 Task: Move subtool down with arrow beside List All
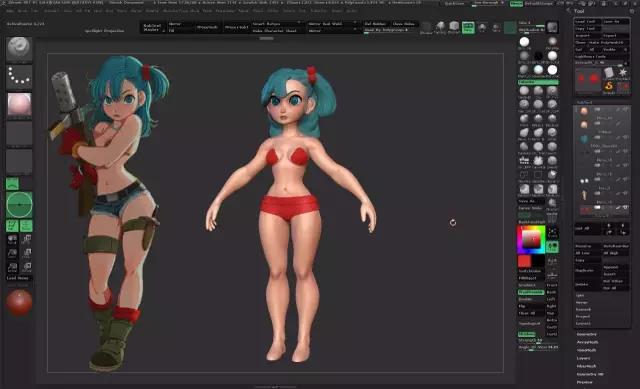point(622,225)
